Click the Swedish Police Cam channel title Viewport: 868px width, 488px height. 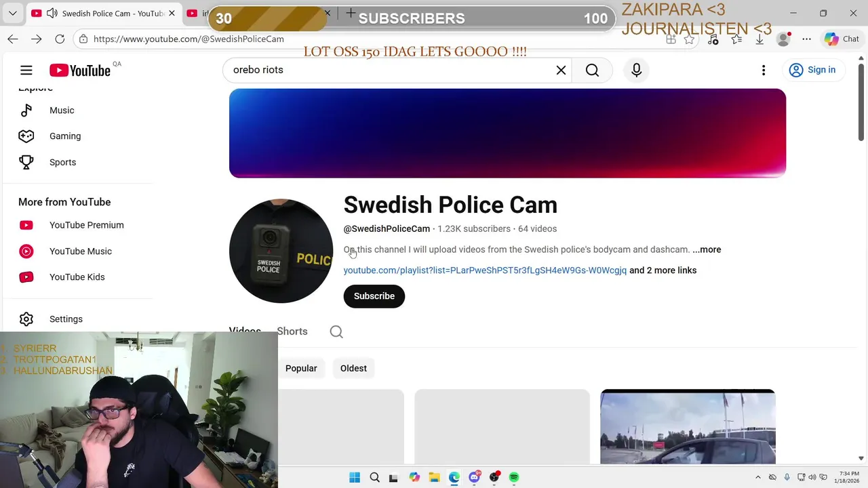450,205
